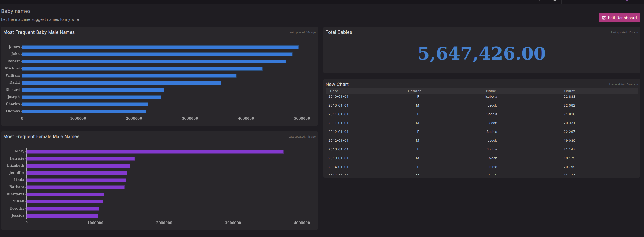Click the Baby names dashboard heading
The width and height of the screenshot is (644, 237).
point(16,11)
